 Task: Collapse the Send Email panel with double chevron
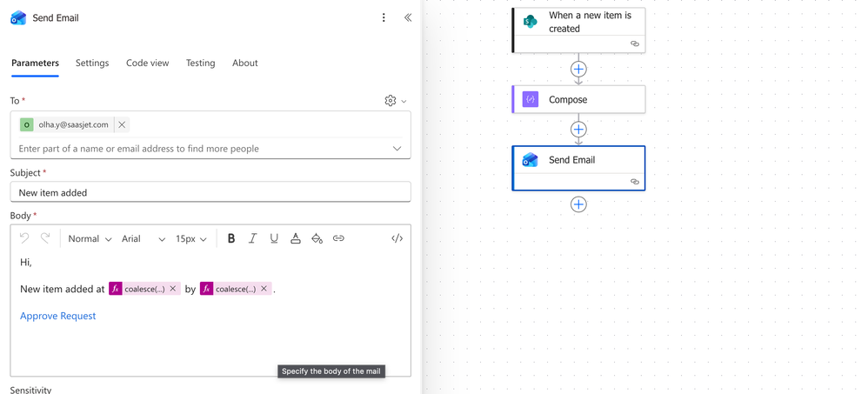pos(408,17)
